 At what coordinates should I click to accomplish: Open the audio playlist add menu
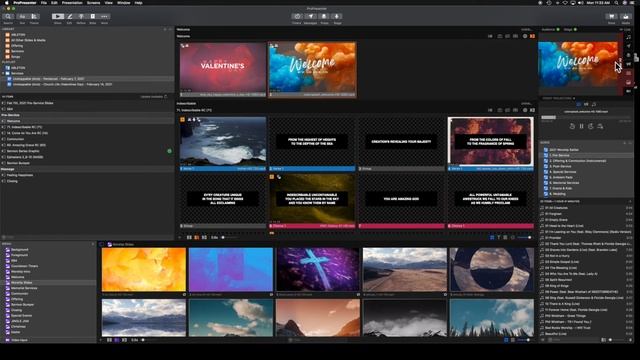click(x=624, y=143)
